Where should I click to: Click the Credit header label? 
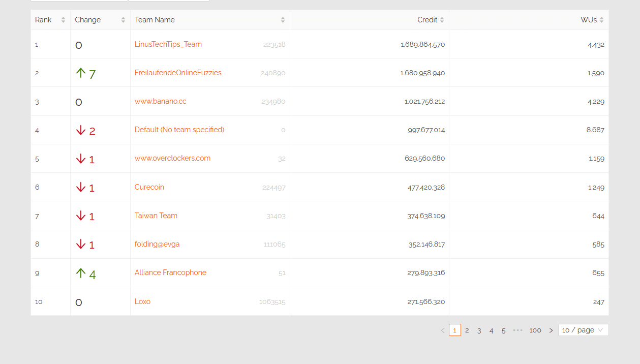428,20
